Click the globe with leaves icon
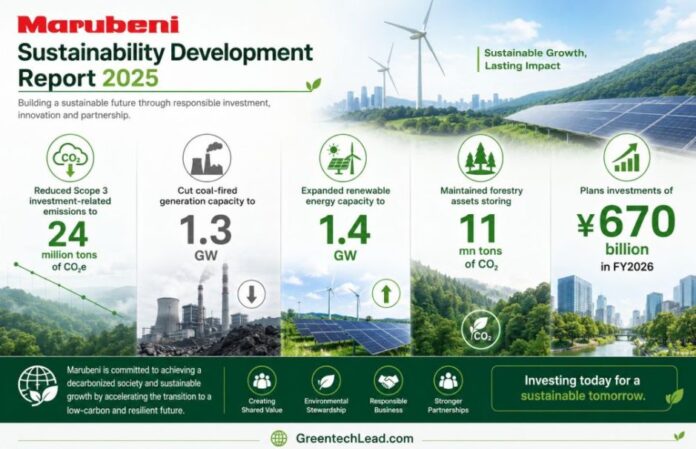The height and width of the screenshot is (449, 696). click(38, 386)
